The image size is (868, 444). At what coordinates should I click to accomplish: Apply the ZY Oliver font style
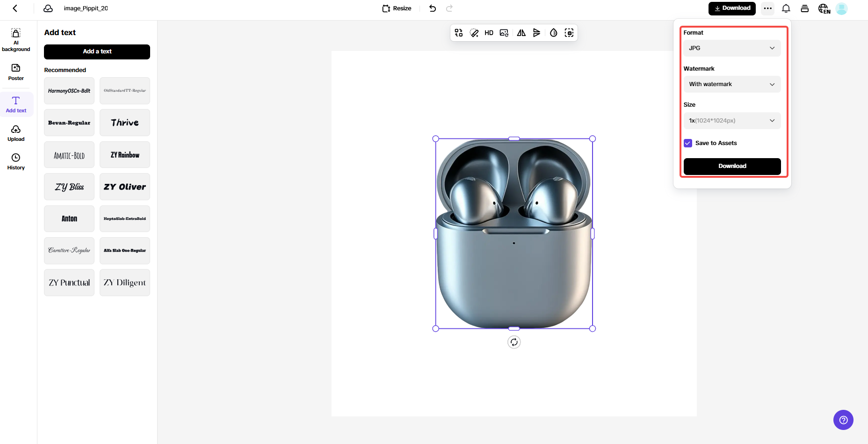[125, 187]
